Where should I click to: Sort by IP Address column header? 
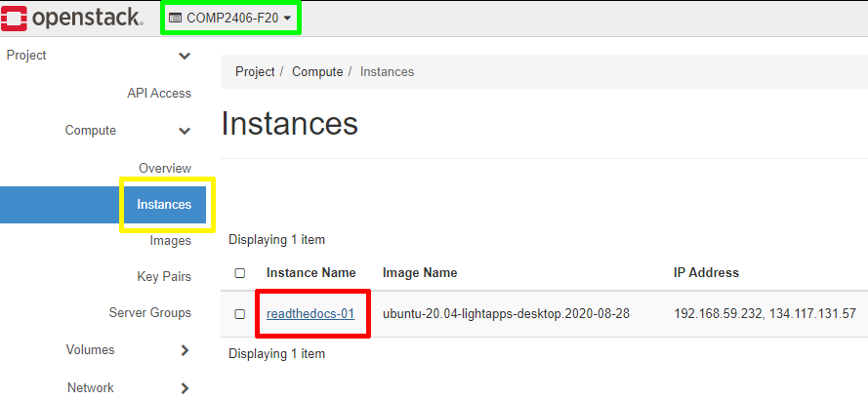click(x=706, y=273)
